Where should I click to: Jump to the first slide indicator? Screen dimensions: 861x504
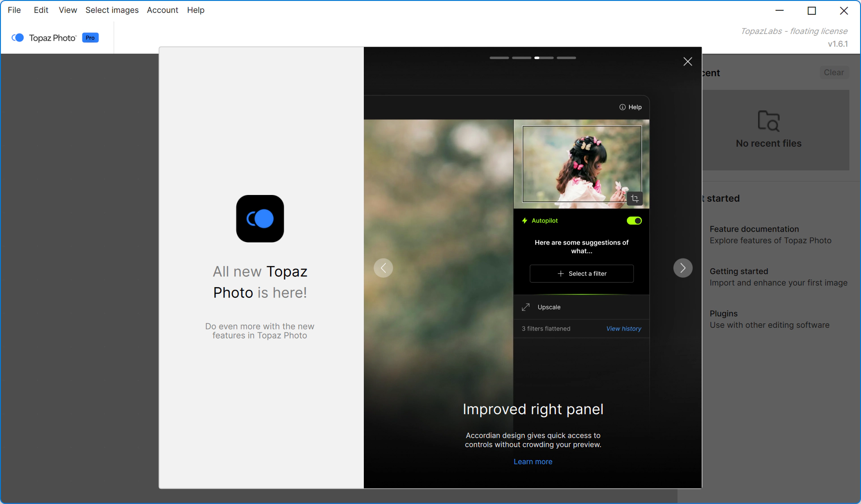click(499, 58)
